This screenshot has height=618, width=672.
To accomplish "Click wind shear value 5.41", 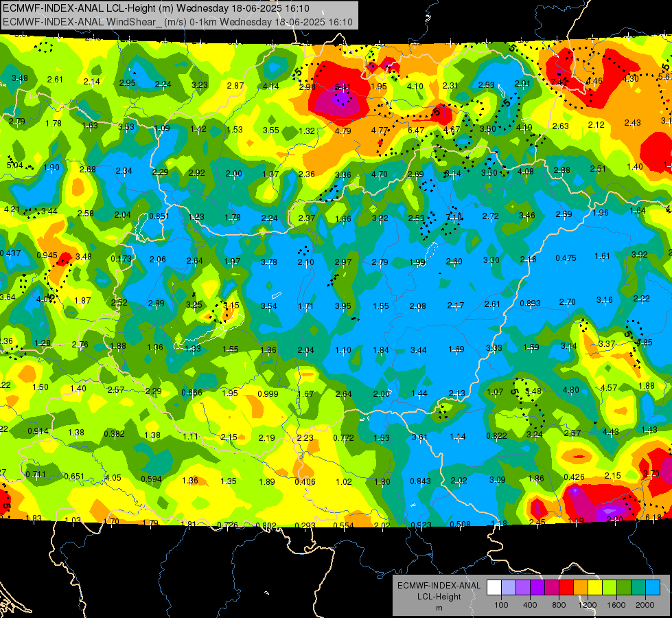I will (x=343, y=87).
